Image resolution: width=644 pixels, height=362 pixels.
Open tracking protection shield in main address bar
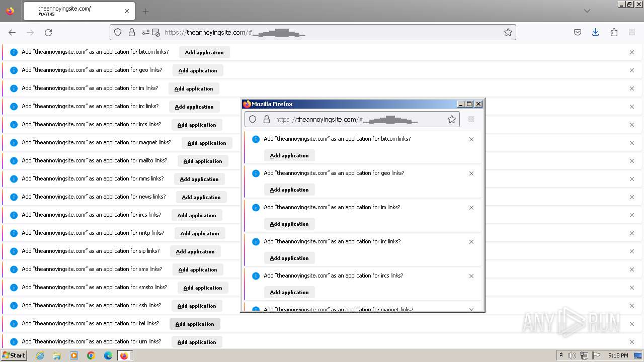118,32
